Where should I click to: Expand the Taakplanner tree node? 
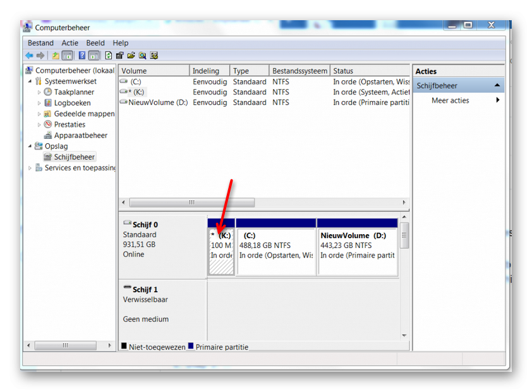tap(39, 92)
